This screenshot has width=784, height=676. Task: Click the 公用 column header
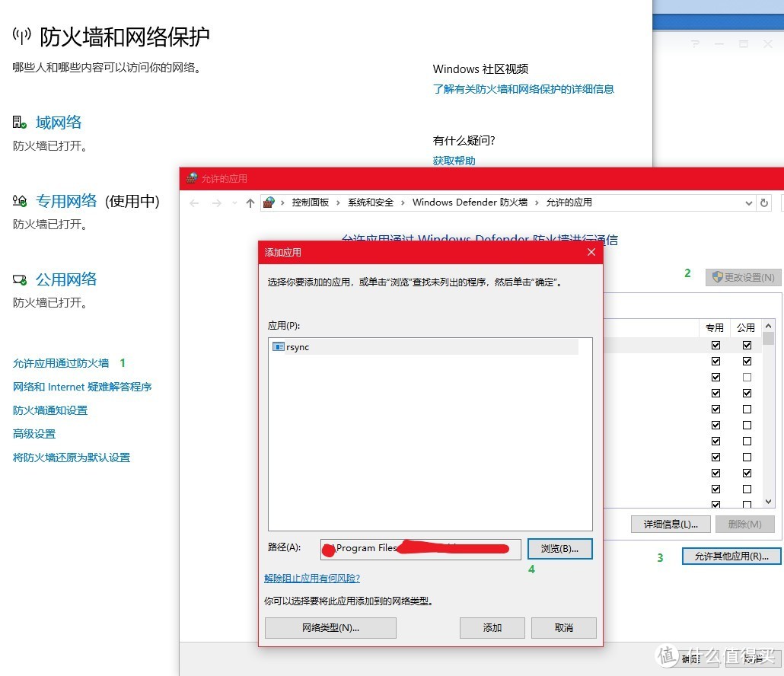[745, 327]
